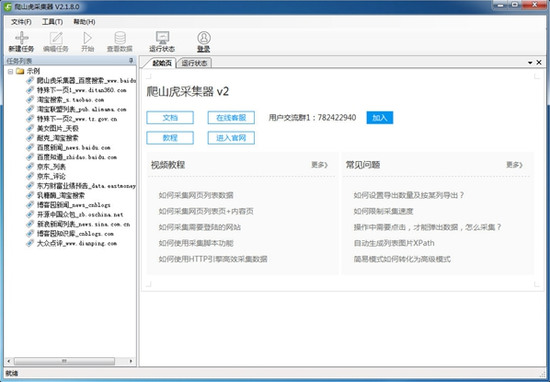The width and height of the screenshot is (550, 382).
Task: Click the task list horizontal scrollbar thumb
Action: (x=64, y=361)
